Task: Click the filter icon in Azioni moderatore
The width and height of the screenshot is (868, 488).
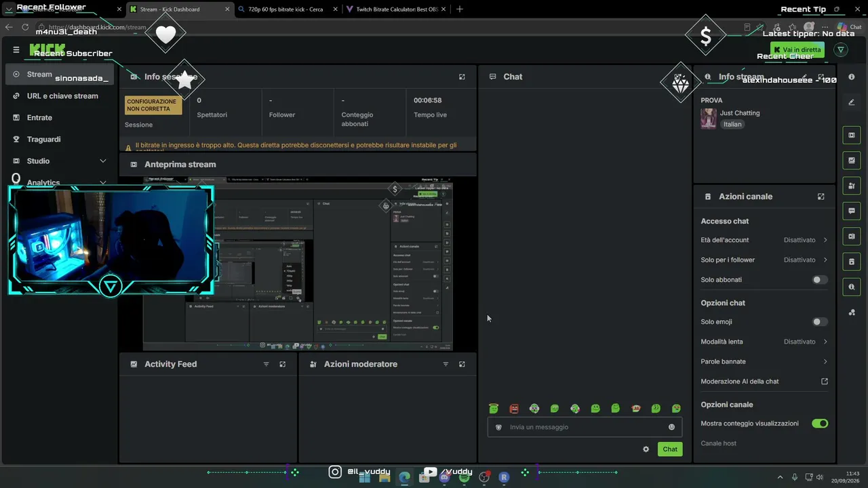Action: pos(446,364)
